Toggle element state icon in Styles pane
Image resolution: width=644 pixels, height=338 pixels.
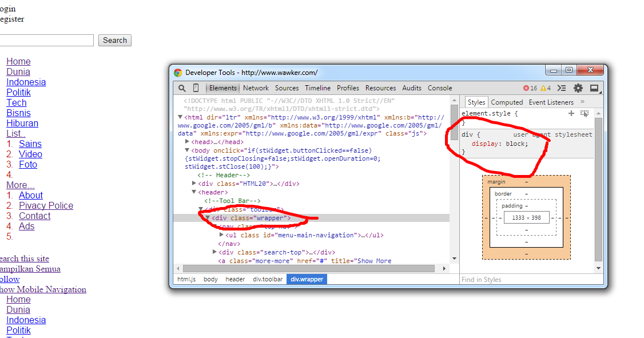[584, 113]
